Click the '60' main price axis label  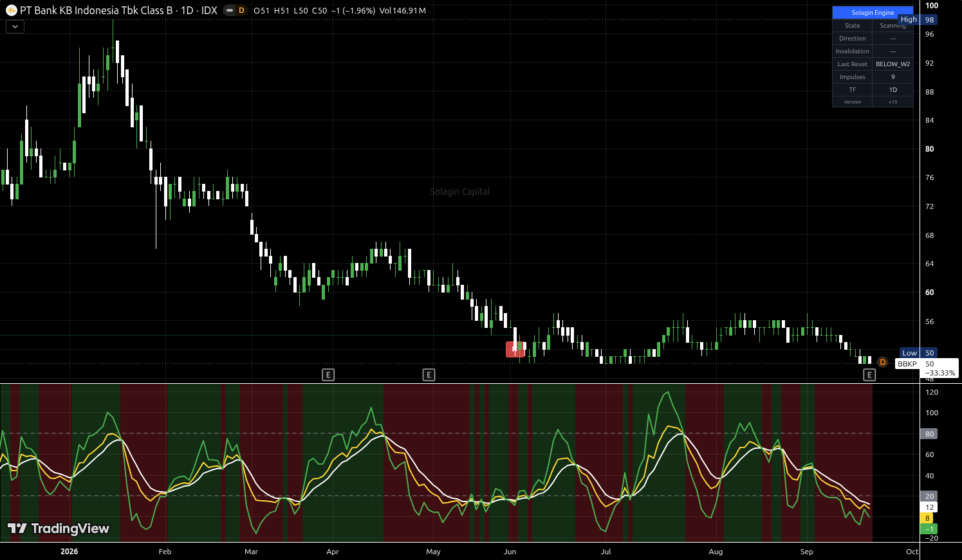(x=929, y=293)
